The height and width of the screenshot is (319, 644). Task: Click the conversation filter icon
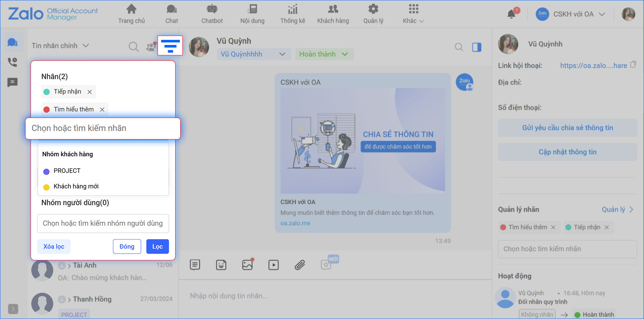pyautogui.click(x=170, y=46)
